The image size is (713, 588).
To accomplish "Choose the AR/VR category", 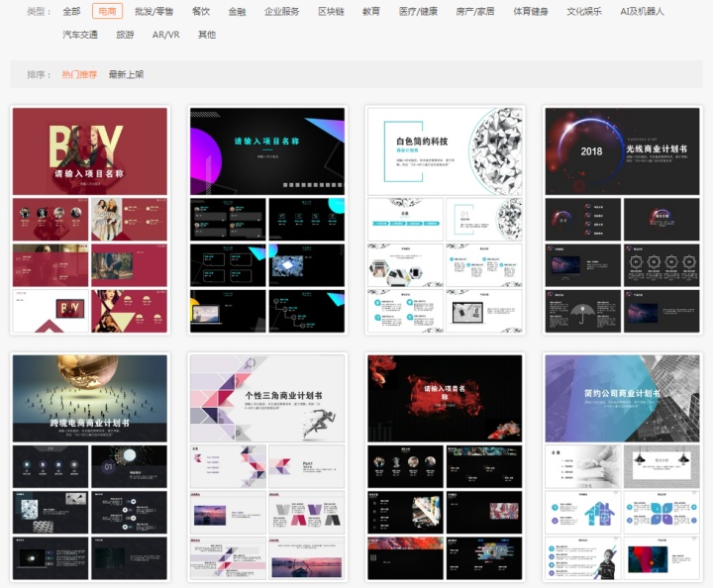I will point(165,35).
